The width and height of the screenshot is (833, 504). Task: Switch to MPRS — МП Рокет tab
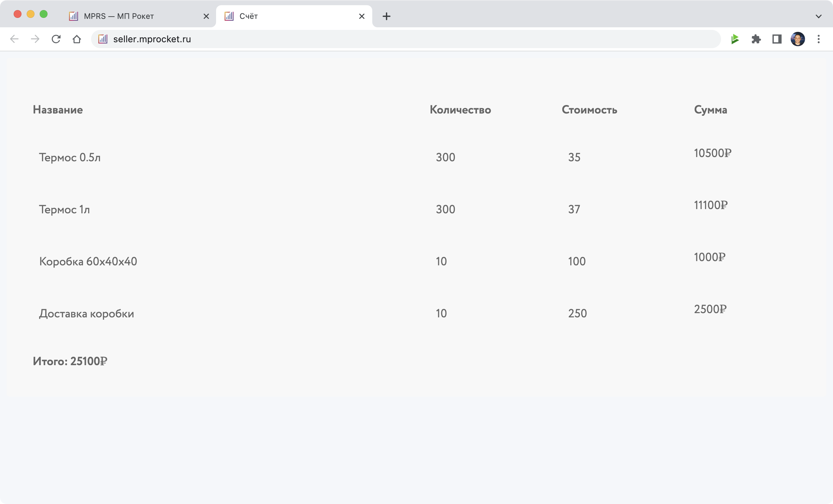tap(119, 16)
